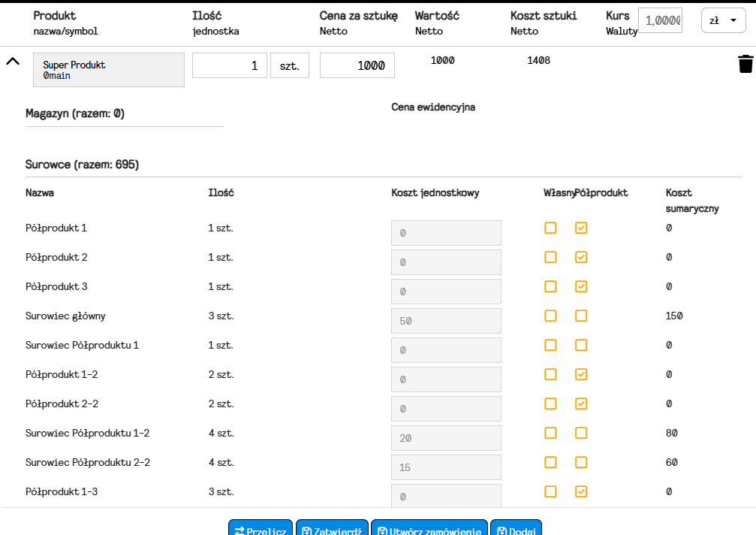Click Utwórz zamówienie button
756x535 pixels.
point(429,529)
